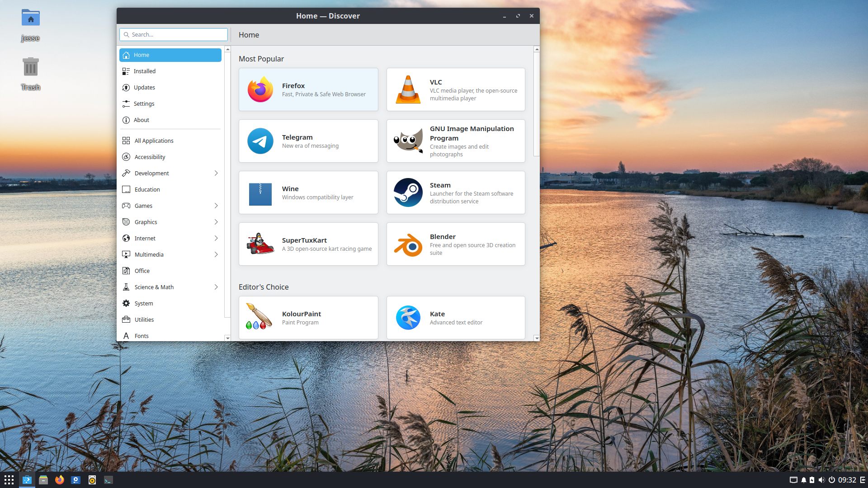Open the VLC cone icon card
This screenshot has height=488, width=868.
pyautogui.click(x=456, y=89)
